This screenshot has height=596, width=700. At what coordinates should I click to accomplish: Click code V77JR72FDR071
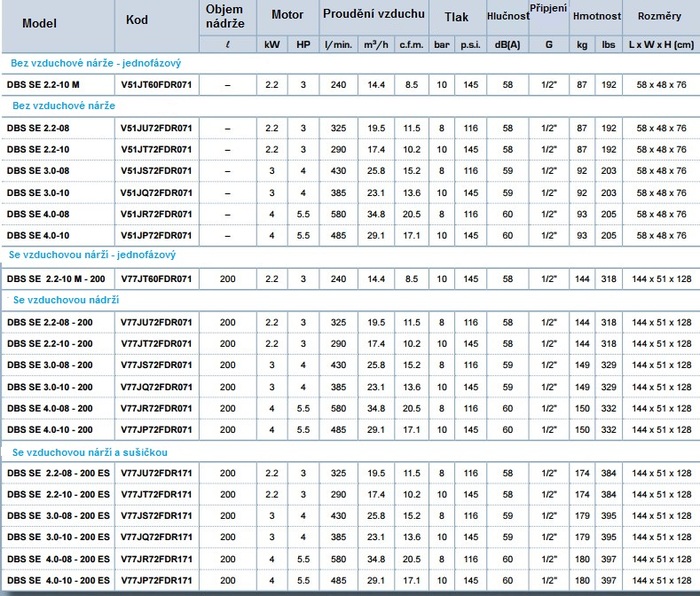156,408
